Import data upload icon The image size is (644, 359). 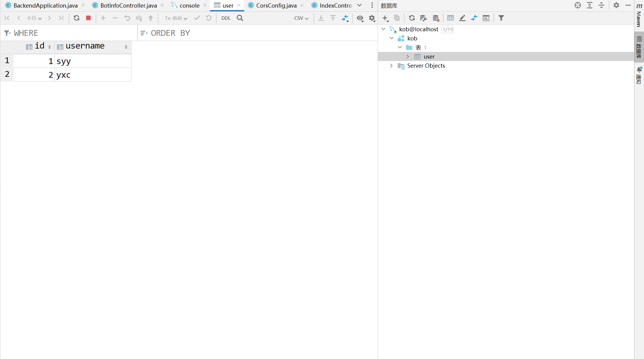point(333,18)
